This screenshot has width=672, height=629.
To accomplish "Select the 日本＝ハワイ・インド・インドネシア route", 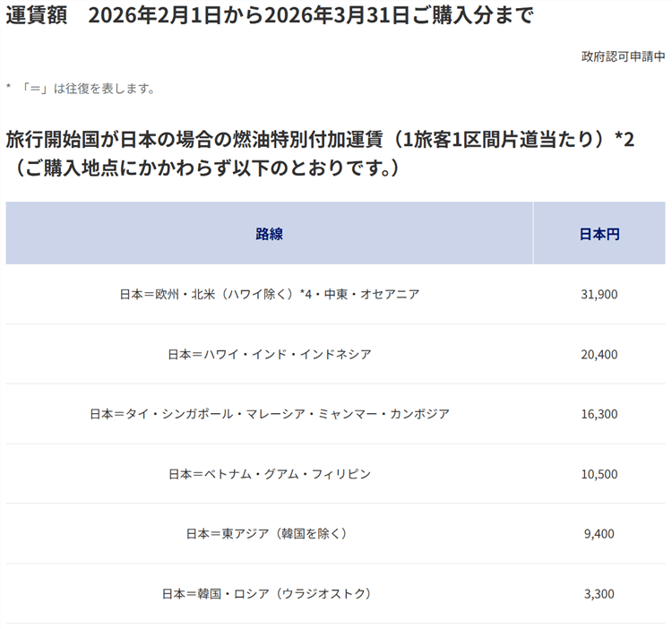I will (269, 354).
